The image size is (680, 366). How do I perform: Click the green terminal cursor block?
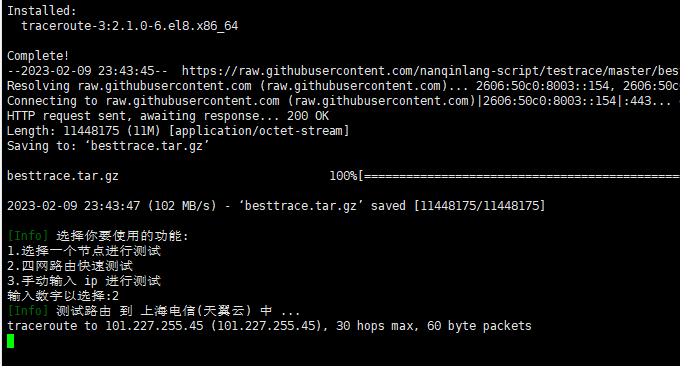[x=10, y=341]
